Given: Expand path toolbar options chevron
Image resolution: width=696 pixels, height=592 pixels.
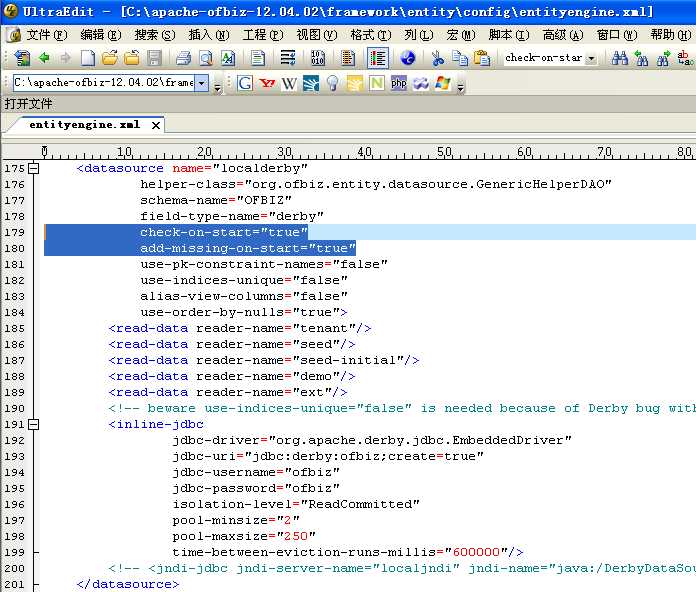Looking at the screenshot, I should [217, 86].
